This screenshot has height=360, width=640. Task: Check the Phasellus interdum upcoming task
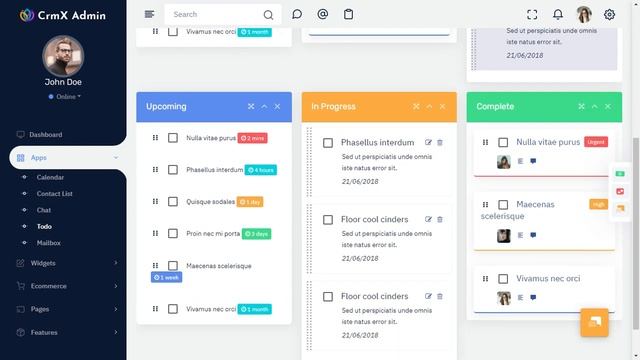click(173, 170)
